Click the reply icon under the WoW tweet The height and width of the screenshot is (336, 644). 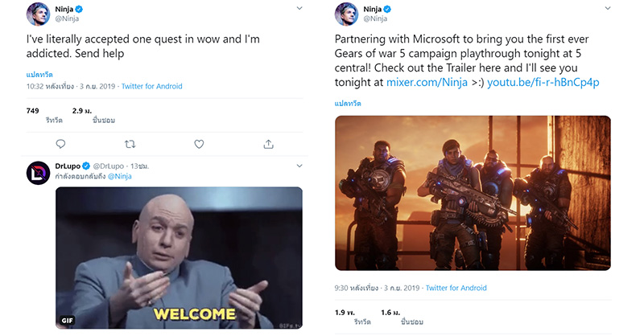pos(60,144)
